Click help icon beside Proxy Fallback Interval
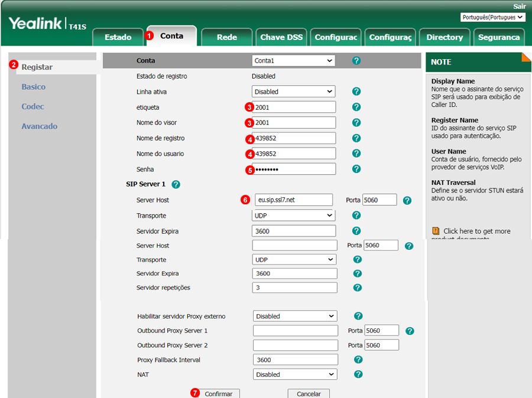Image resolution: width=532 pixels, height=398 pixels. [x=358, y=360]
